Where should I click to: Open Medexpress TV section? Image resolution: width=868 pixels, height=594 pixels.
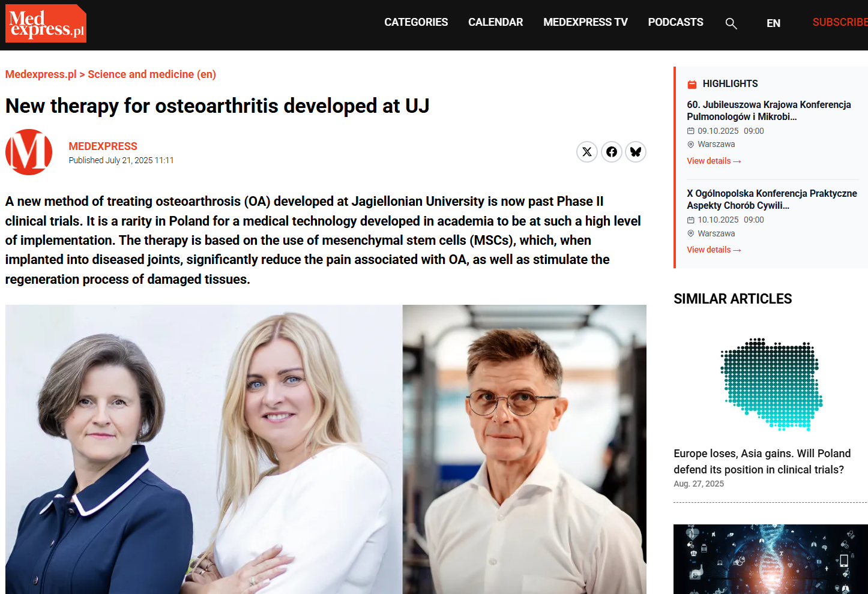[585, 22]
